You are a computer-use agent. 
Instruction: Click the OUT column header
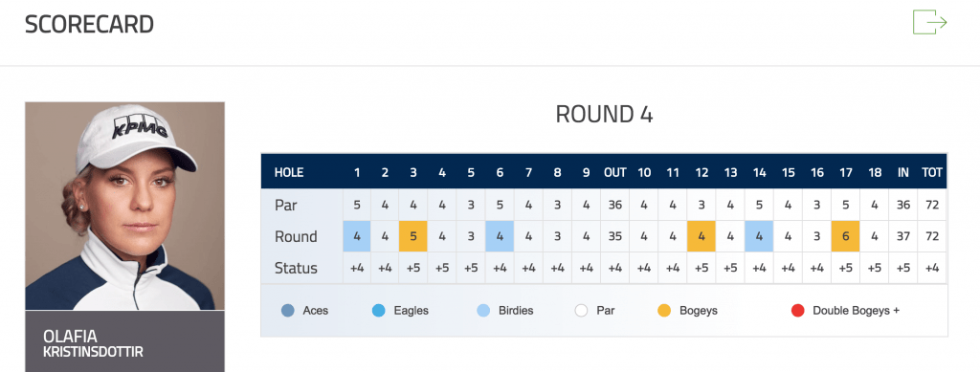pos(615,172)
